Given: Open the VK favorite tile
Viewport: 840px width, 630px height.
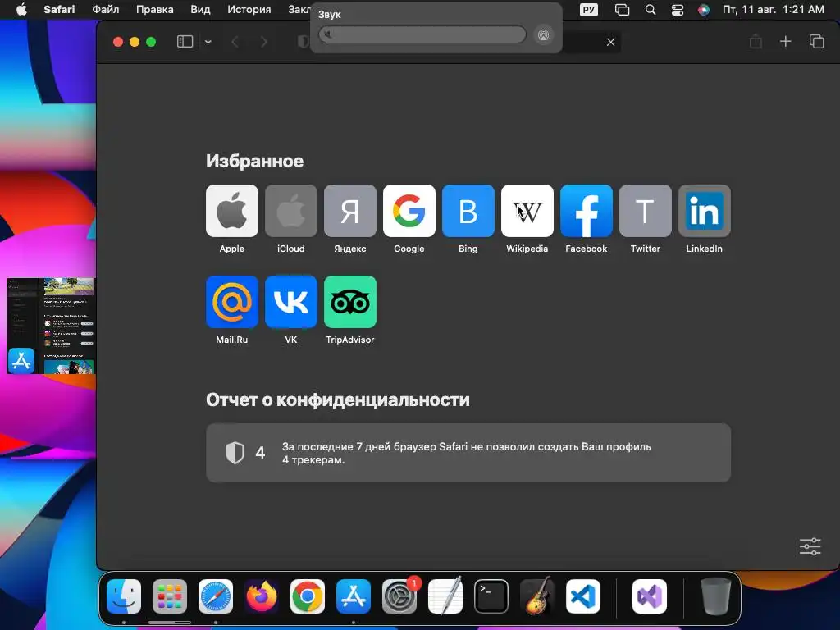Looking at the screenshot, I should 291,302.
